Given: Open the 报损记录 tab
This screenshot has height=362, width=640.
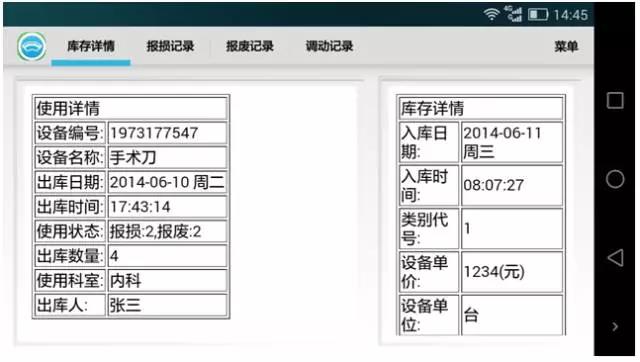Looking at the screenshot, I should coord(170,46).
